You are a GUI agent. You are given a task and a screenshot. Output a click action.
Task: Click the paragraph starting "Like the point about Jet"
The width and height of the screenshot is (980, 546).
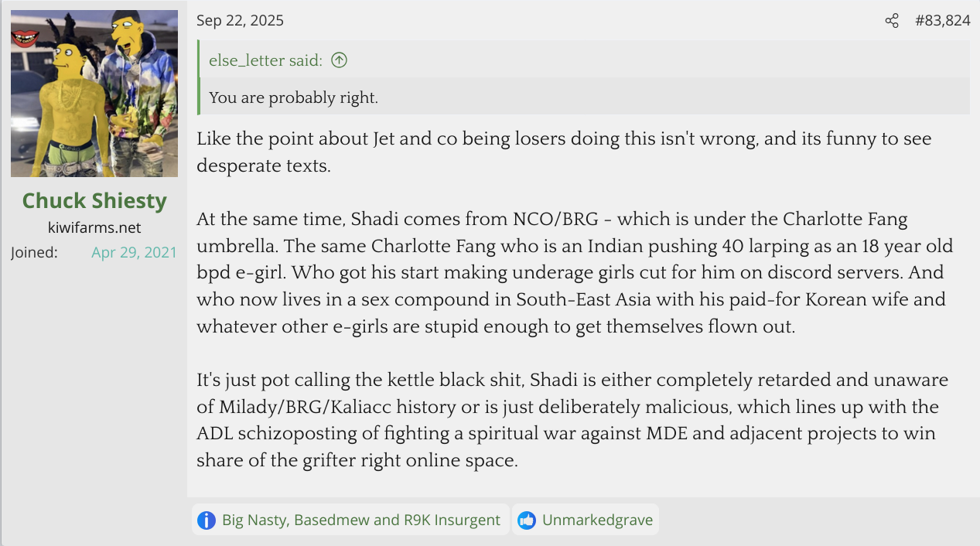pos(563,152)
